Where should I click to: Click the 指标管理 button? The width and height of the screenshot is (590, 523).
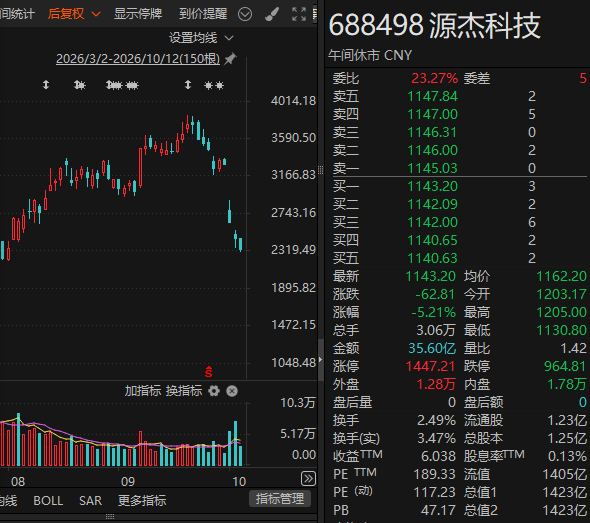coord(280,499)
